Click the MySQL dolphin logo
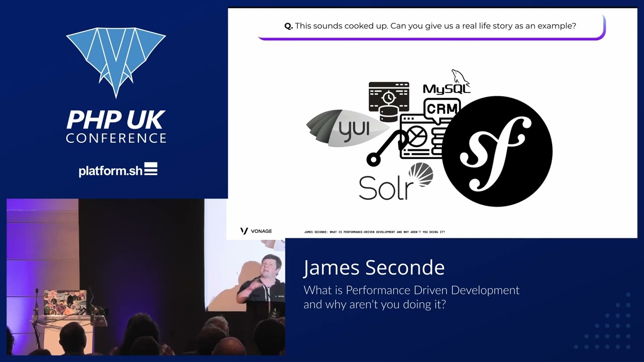644x362 pixels. click(x=447, y=82)
